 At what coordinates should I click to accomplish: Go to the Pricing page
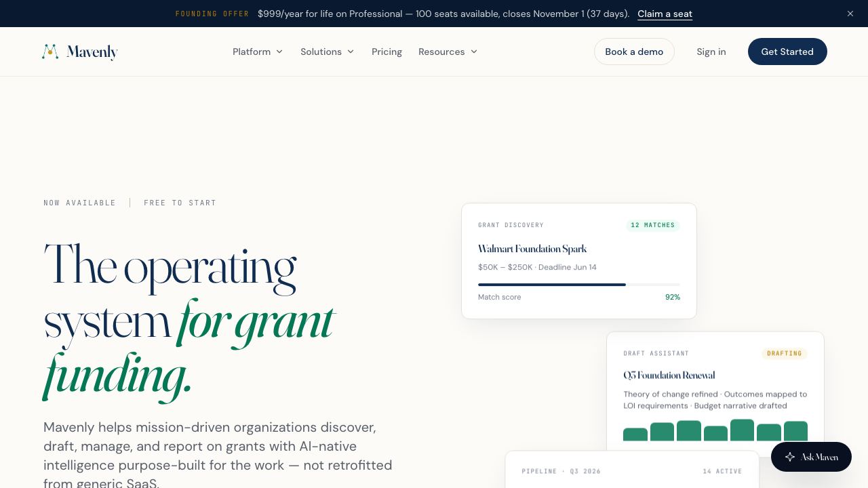[387, 52]
